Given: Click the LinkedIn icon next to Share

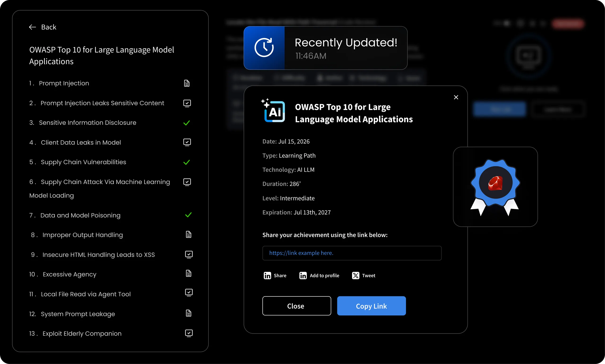Looking at the screenshot, I should 267,275.
